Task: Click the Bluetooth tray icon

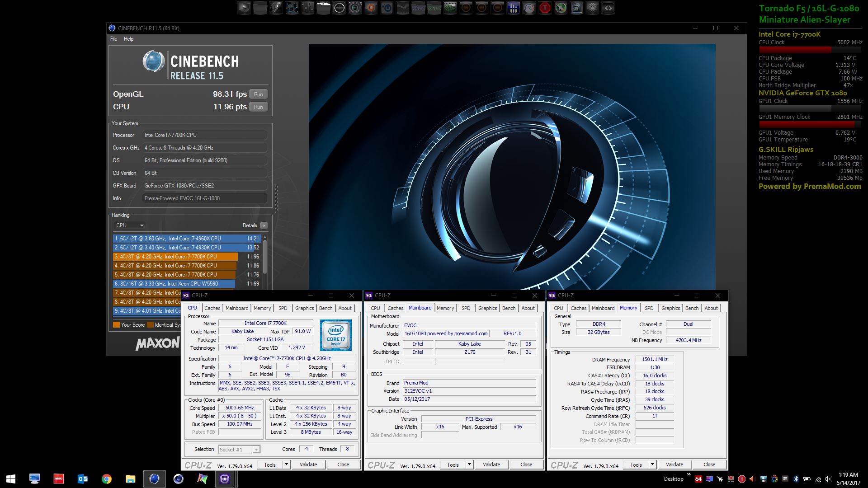Action: [796, 479]
